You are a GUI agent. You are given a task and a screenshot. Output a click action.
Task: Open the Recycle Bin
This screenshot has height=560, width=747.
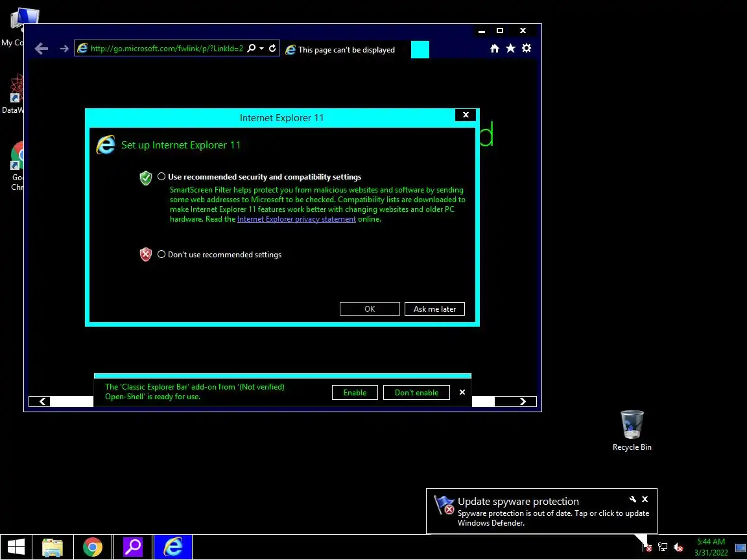pyautogui.click(x=632, y=431)
